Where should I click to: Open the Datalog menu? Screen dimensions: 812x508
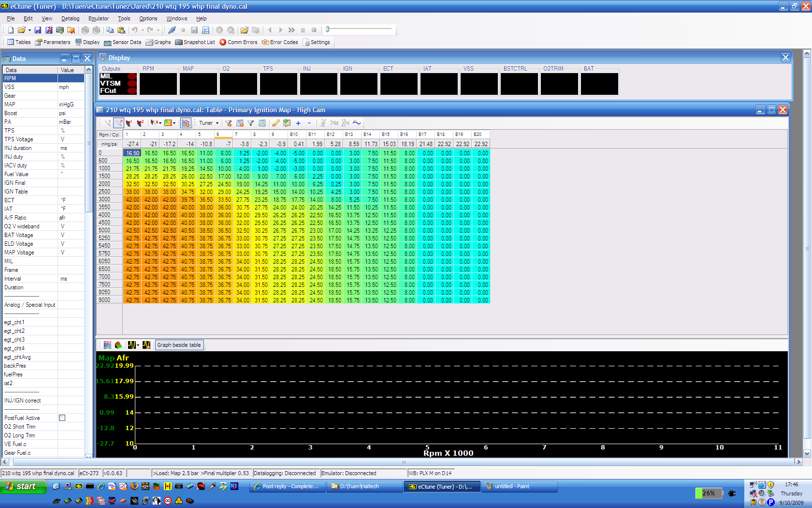70,18
